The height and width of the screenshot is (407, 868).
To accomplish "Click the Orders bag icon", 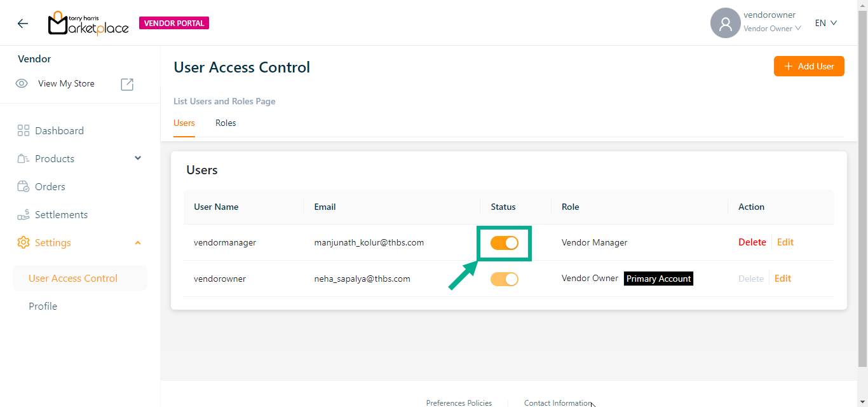I will pyautogui.click(x=24, y=186).
